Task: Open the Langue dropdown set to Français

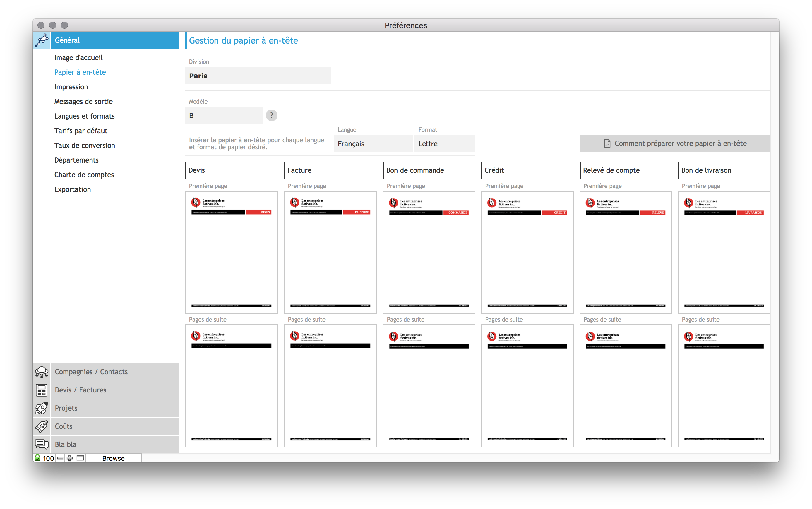Action: pyautogui.click(x=373, y=144)
